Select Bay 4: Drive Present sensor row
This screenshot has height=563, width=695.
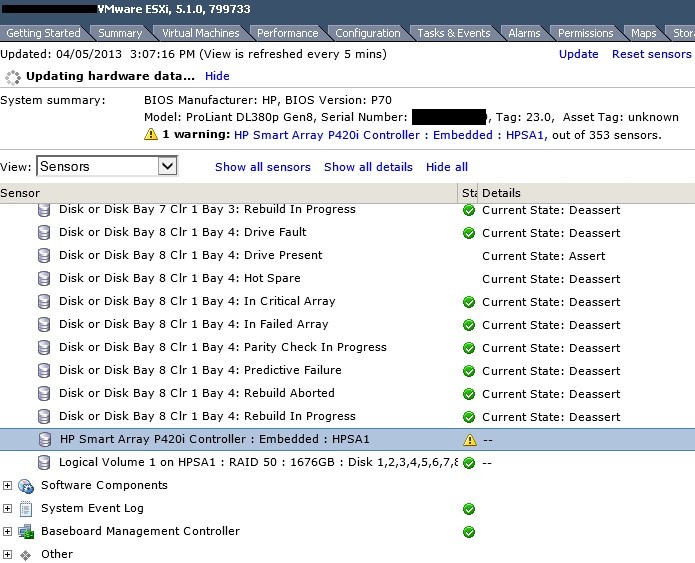pos(348,256)
